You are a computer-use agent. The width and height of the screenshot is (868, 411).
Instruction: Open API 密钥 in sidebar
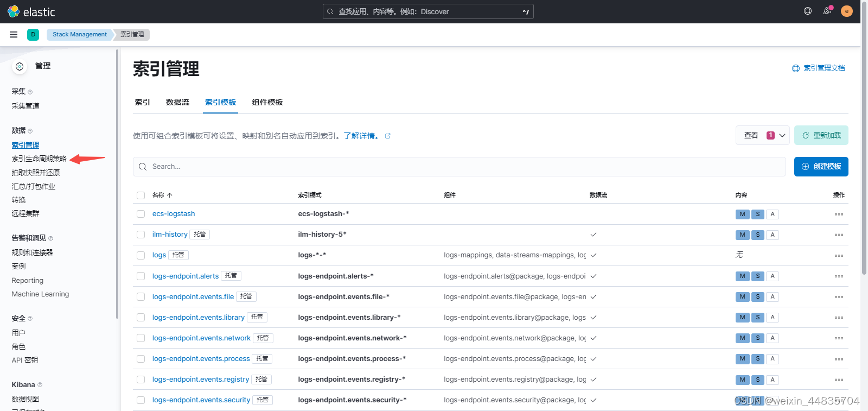click(x=25, y=360)
